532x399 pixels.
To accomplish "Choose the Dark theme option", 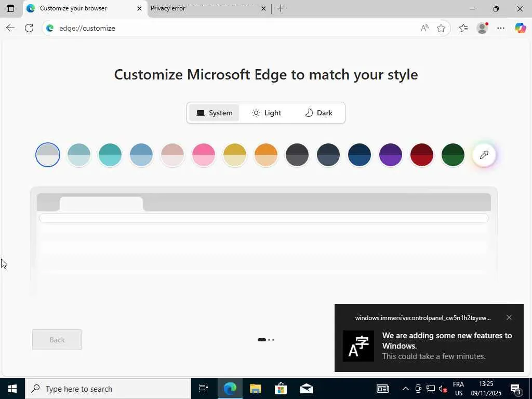I will pyautogui.click(x=318, y=113).
